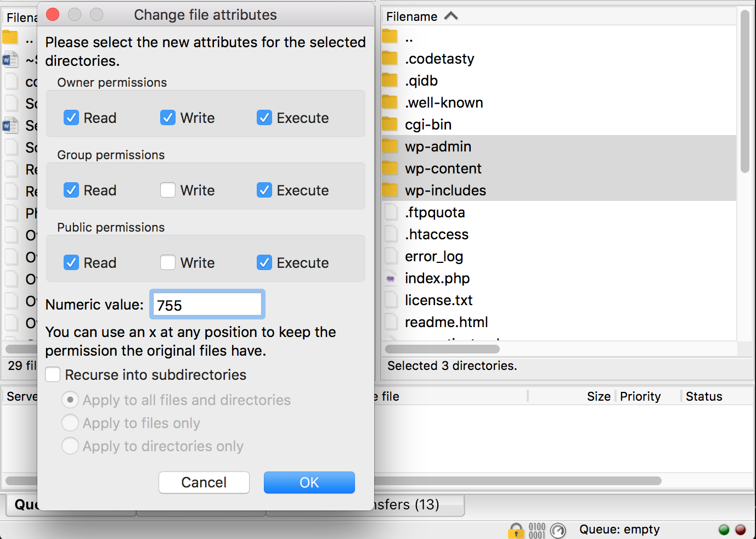This screenshot has width=756, height=539.
Task: Enable Group permissions Write checkbox
Action: pos(168,190)
